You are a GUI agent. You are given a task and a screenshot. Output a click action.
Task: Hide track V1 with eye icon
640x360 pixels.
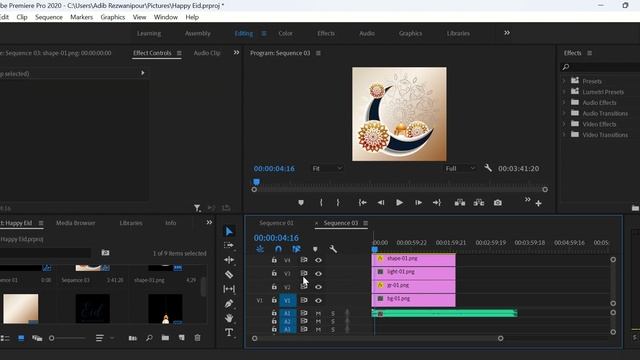click(318, 300)
